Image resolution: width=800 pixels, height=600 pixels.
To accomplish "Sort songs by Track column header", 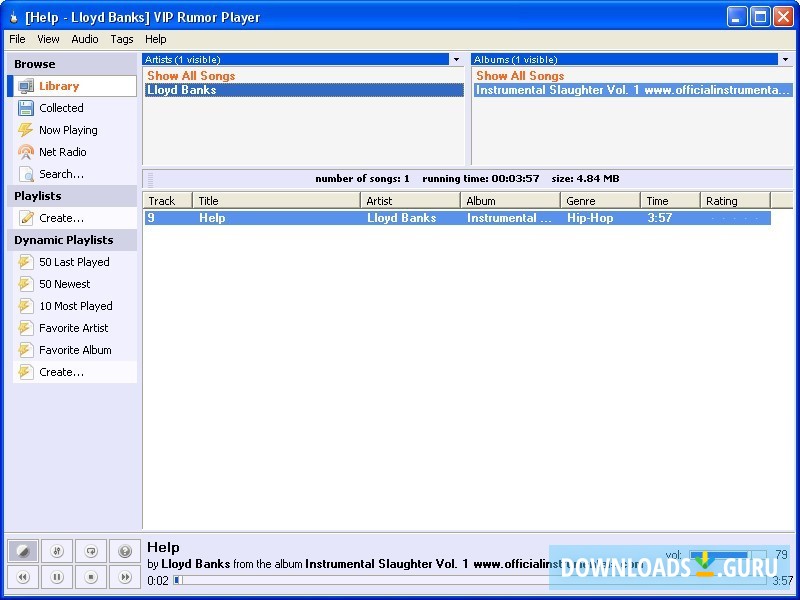I will pyautogui.click(x=168, y=201).
